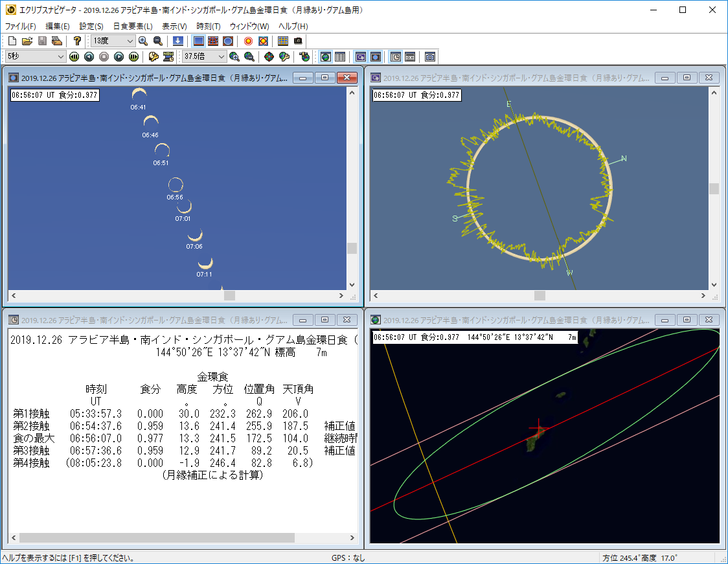The height and width of the screenshot is (564, 728).
Task: Expand the 5秒 time step dropdown
Action: 62,56
